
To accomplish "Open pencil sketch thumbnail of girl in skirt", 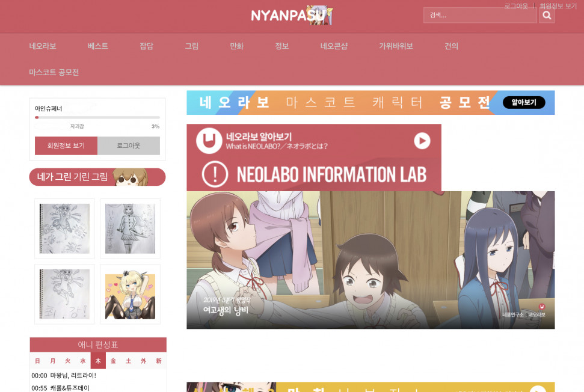I will (x=130, y=228).
